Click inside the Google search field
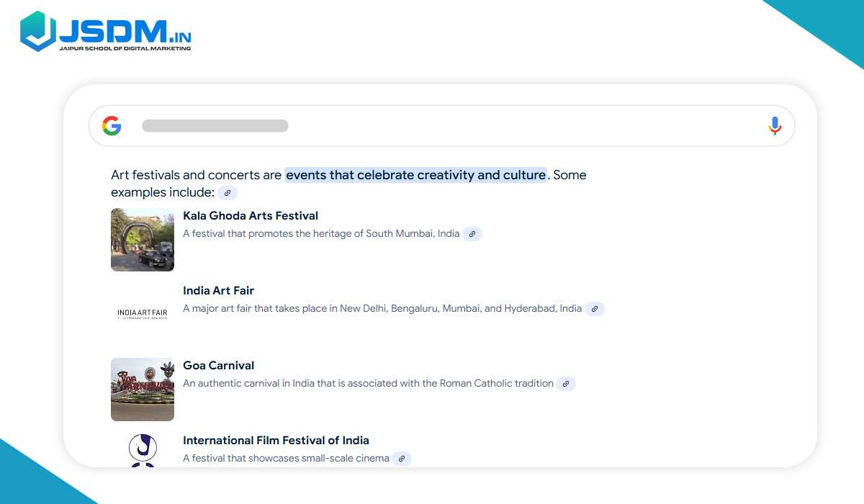The image size is (864, 504). click(432, 126)
